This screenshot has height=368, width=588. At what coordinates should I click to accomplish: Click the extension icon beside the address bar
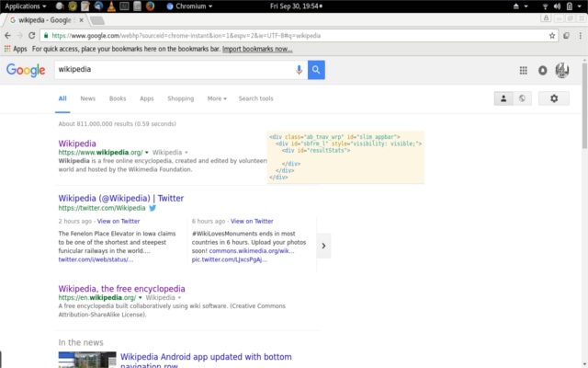coord(566,35)
